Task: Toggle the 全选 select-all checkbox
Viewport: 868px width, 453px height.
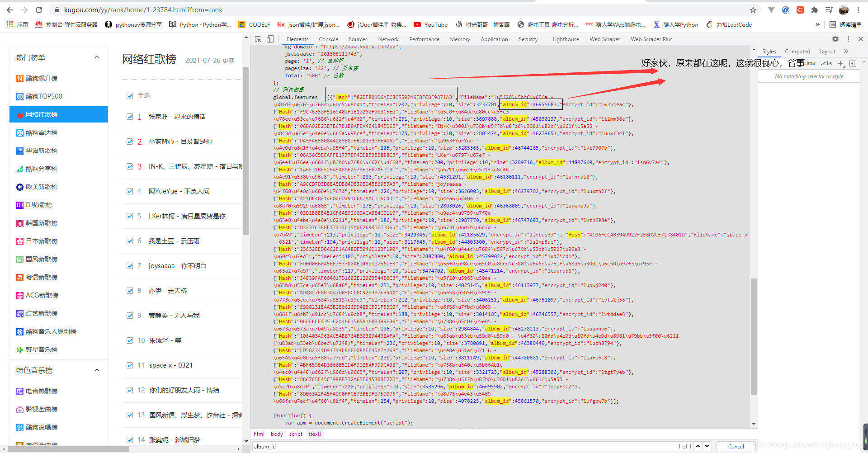Action: [130, 96]
